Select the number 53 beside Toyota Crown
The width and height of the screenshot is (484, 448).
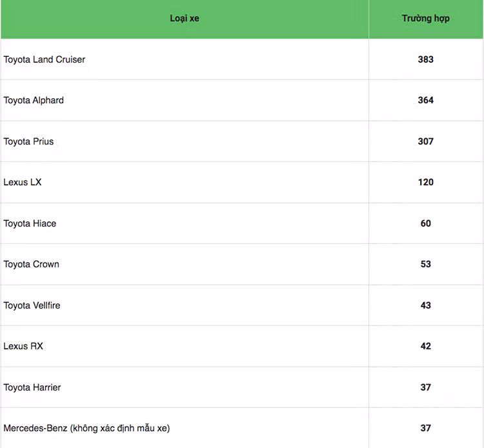(x=426, y=264)
